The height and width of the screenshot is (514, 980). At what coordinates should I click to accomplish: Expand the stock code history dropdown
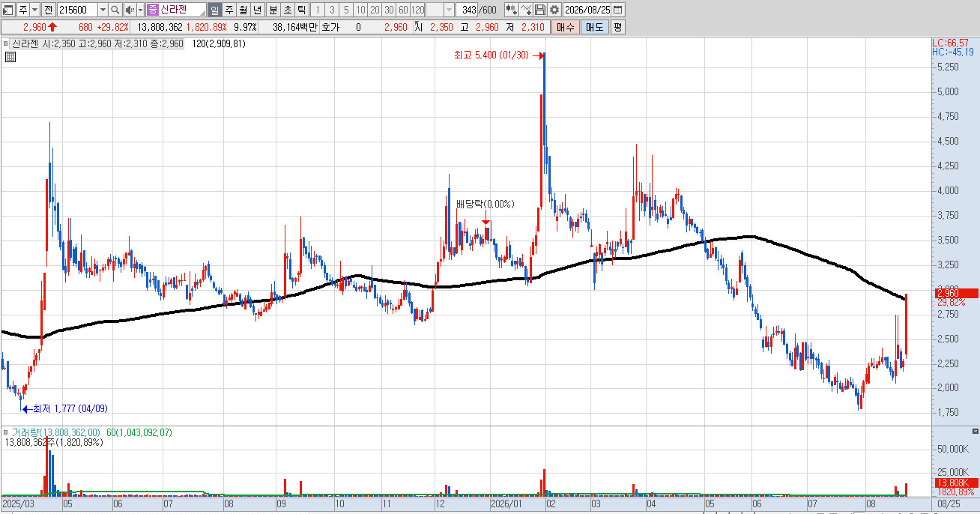pyautogui.click(x=103, y=10)
